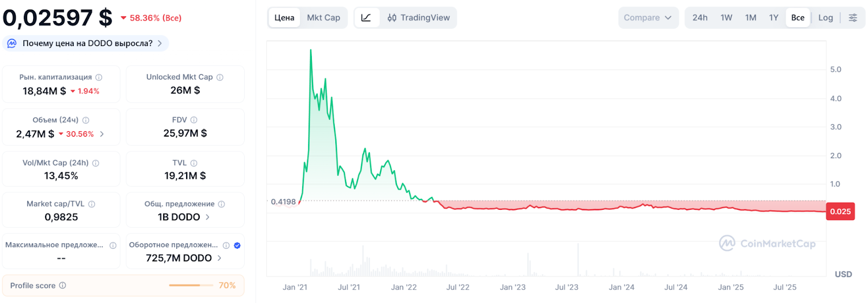Click info icon next to Unlocked Mkt Cap
Image resolution: width=868 pixels, height=303 pixels.
(x=220, y=78)
